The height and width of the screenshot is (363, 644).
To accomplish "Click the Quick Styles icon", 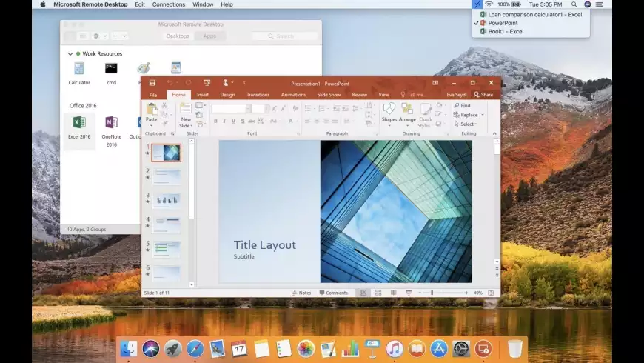I will click(x=426, y=110).
